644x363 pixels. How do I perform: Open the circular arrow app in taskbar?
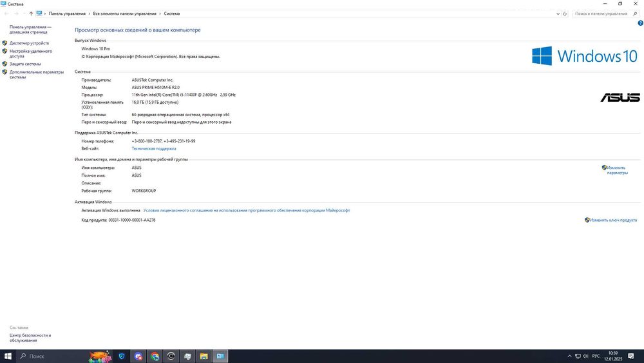point(171,356)
